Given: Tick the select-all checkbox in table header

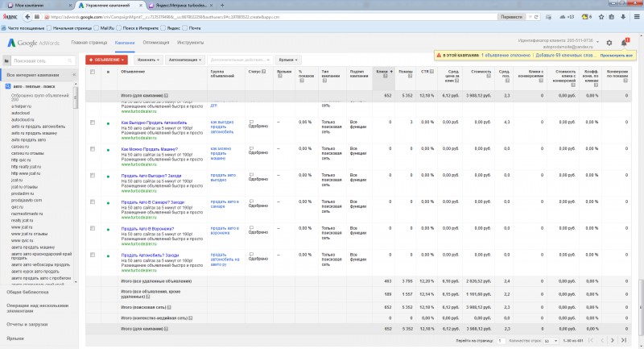Looking at the screenshot, I should point(92,72).
